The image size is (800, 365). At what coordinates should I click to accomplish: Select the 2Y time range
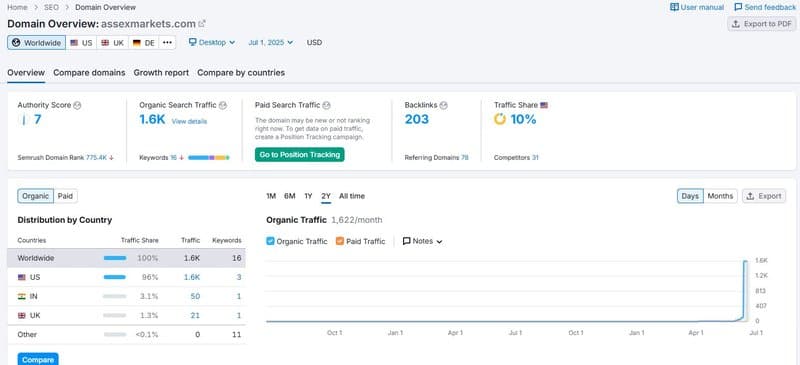click(326, 196)
